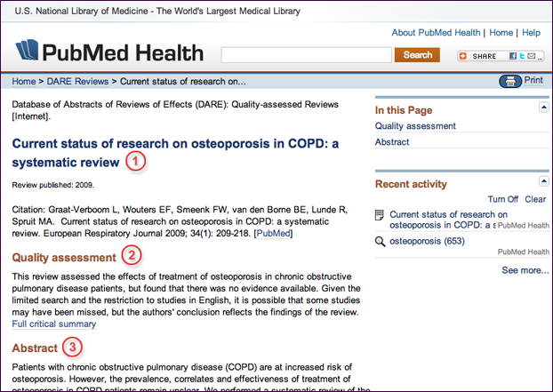Open the Help link
The image size is (553, 392).
(531, 33)
